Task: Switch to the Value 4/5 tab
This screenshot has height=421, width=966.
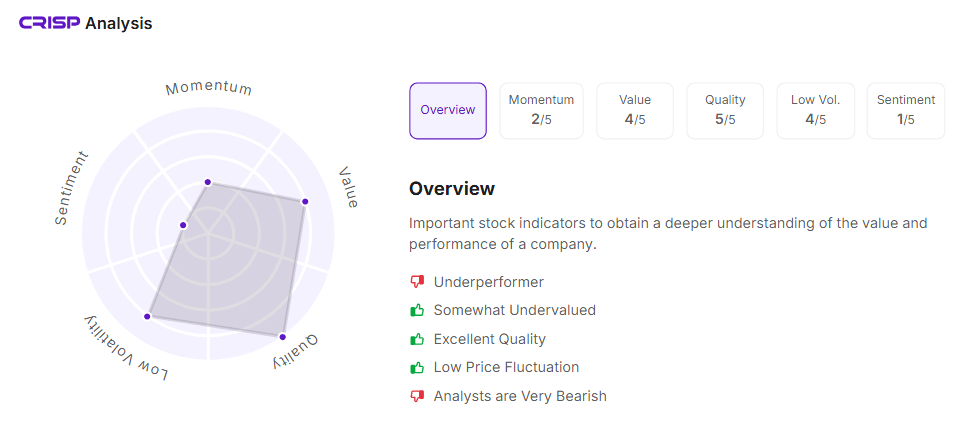Action: click(635, 111)
